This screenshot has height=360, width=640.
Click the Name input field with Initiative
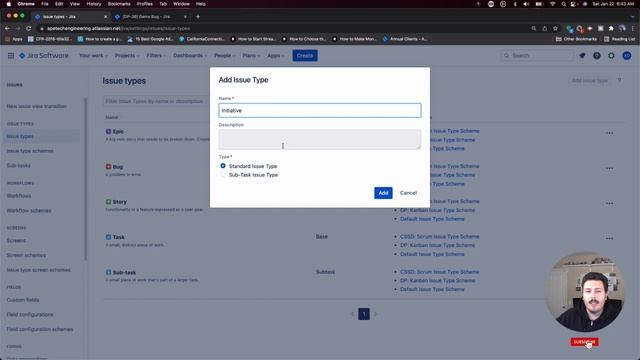pyautogui.click(x=320, y=110)
